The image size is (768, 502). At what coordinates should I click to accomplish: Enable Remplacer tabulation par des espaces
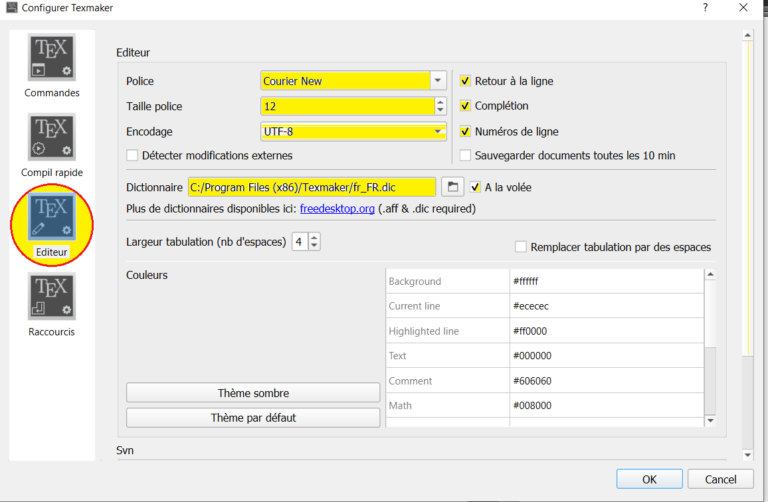coord(521,247)
